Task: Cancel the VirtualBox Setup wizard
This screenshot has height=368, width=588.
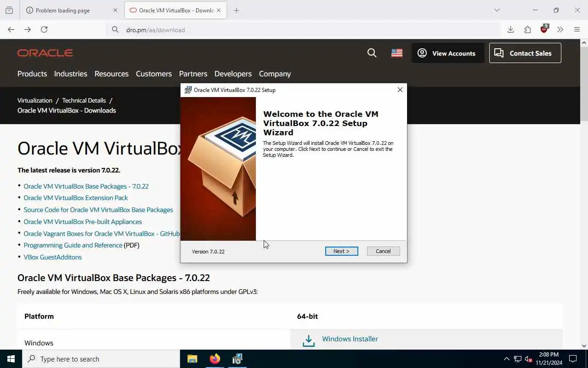Action: tap(383, 251)
